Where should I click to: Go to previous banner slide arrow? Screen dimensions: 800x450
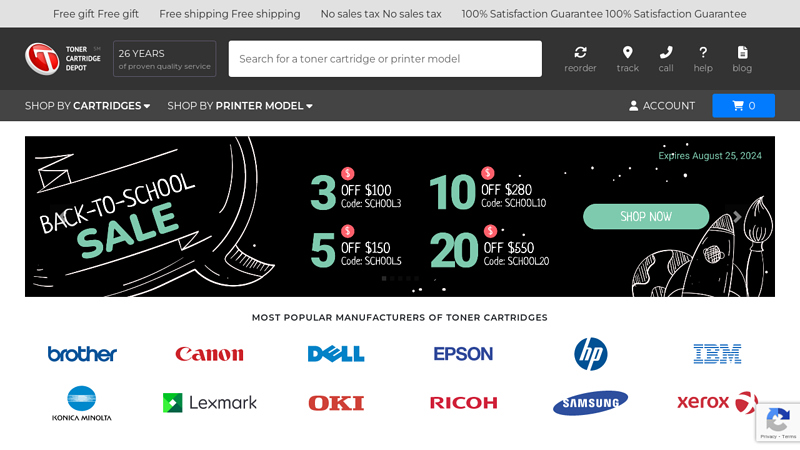pyautogui.click(x=62, y=216)
